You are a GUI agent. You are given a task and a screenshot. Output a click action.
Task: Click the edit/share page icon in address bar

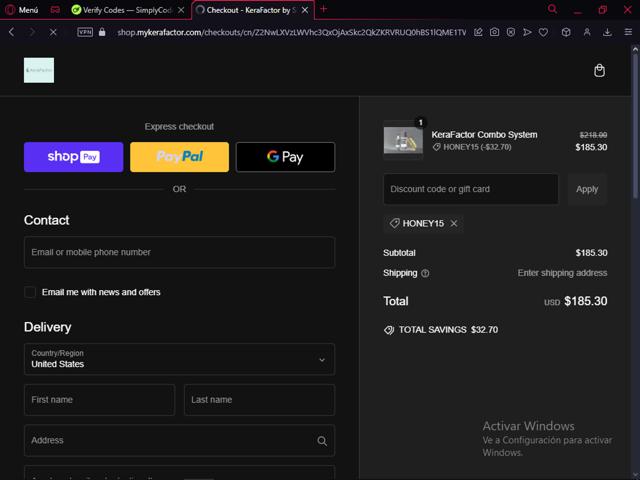pos(478,32)
